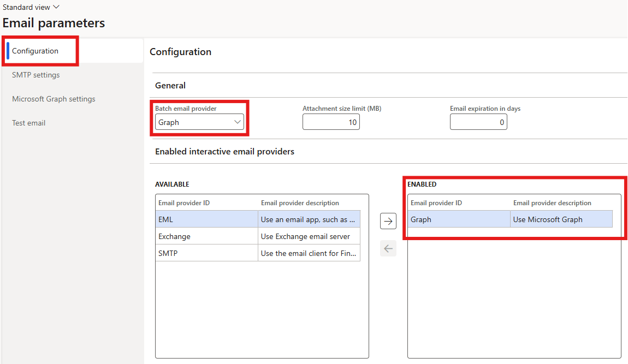Click 'Use an email app, such as' cell
628x364 pixels.
[309, 219]
